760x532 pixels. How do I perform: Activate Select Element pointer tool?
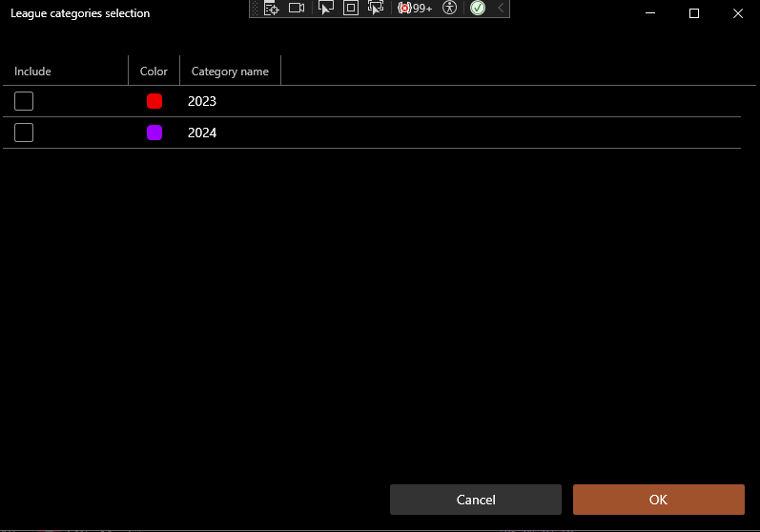tap(326, 8)
